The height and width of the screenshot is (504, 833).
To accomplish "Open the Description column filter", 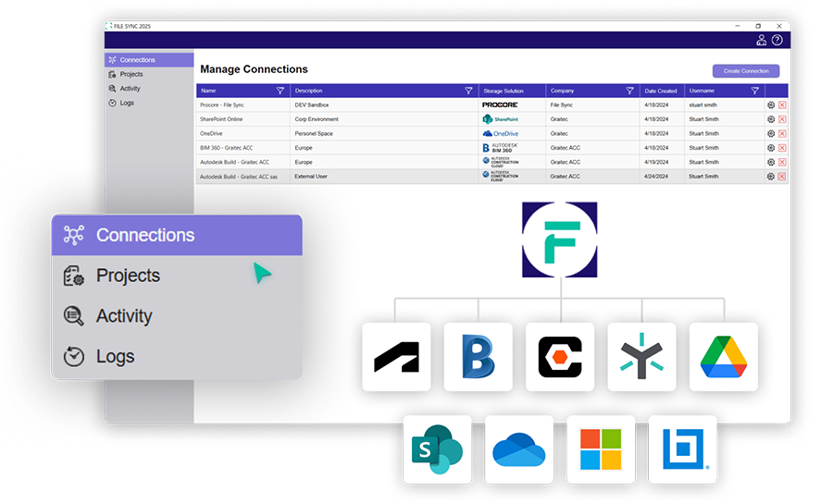I will 468,91.
